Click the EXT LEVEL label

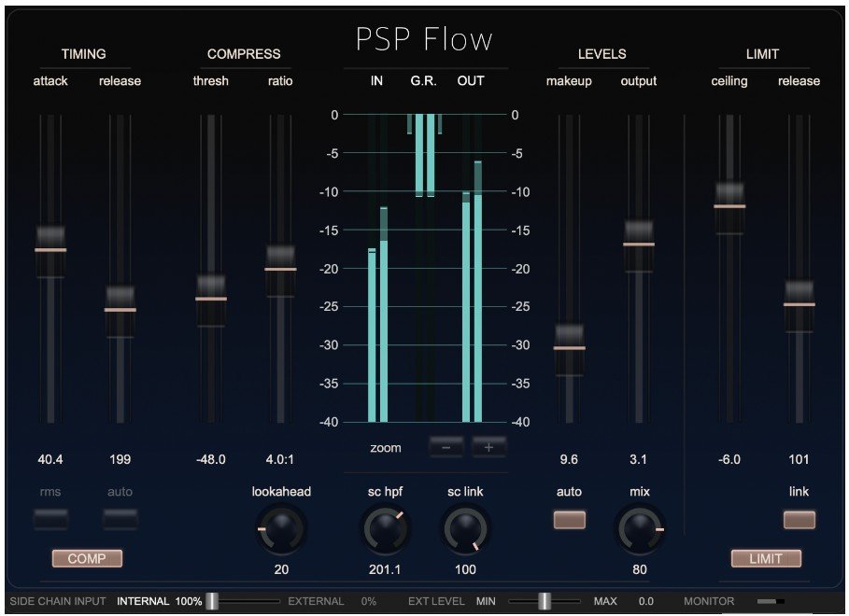[x=436, y=601]
